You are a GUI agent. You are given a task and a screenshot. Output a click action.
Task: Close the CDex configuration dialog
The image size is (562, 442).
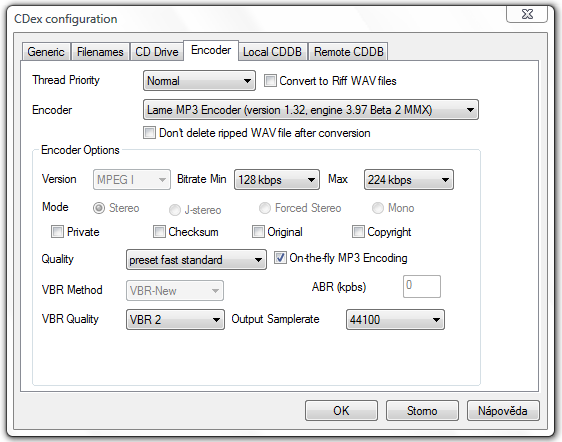[x=527, y=14]
